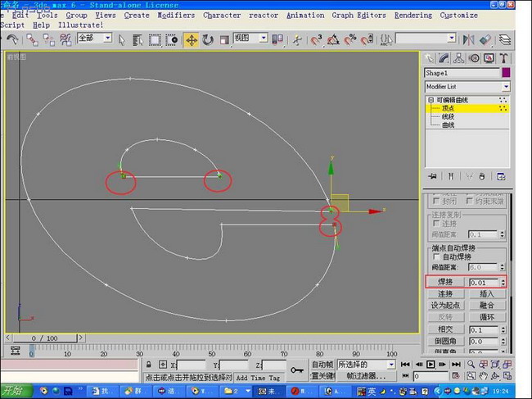Image resolution: width=532 pixels, height=399 pixels.
Task: Open the Rendering menu
Action: point(413,16)
